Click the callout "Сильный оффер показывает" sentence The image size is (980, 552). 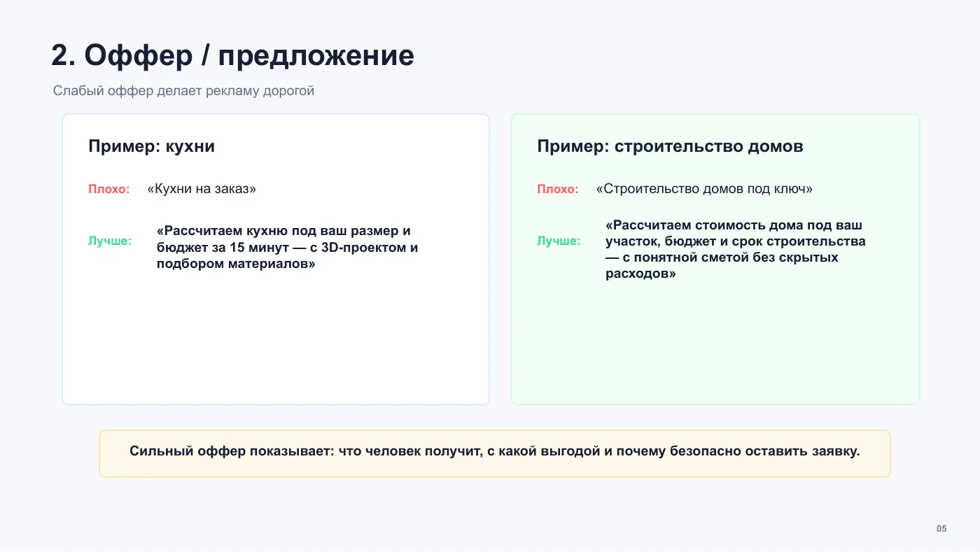[x=494, y=451]
